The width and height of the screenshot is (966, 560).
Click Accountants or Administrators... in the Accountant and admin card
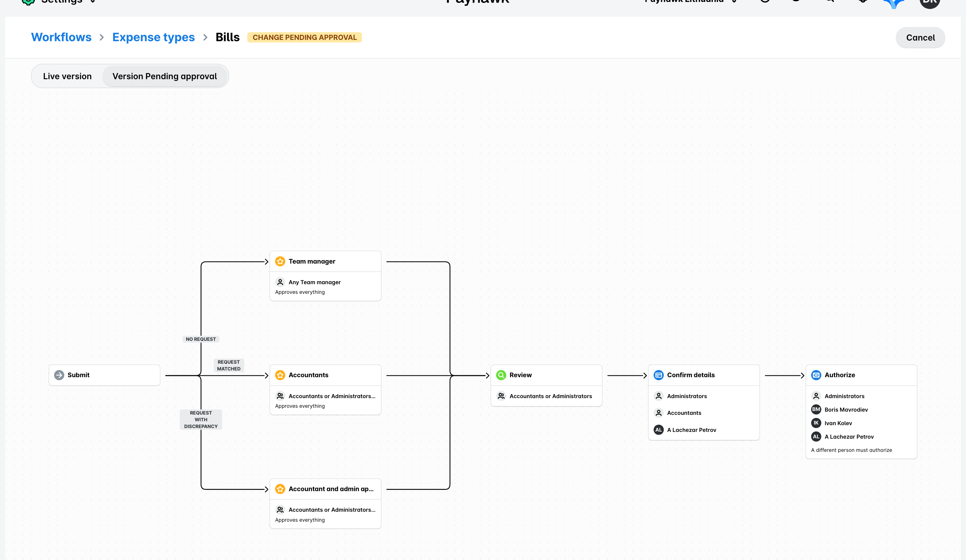[332, 510]
